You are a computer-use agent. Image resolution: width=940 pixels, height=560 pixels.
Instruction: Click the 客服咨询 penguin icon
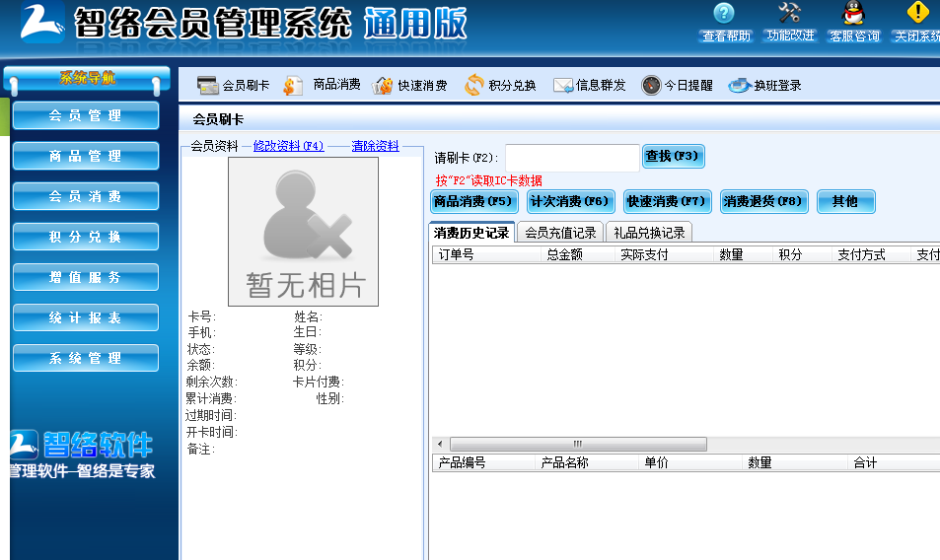(853, 14)
